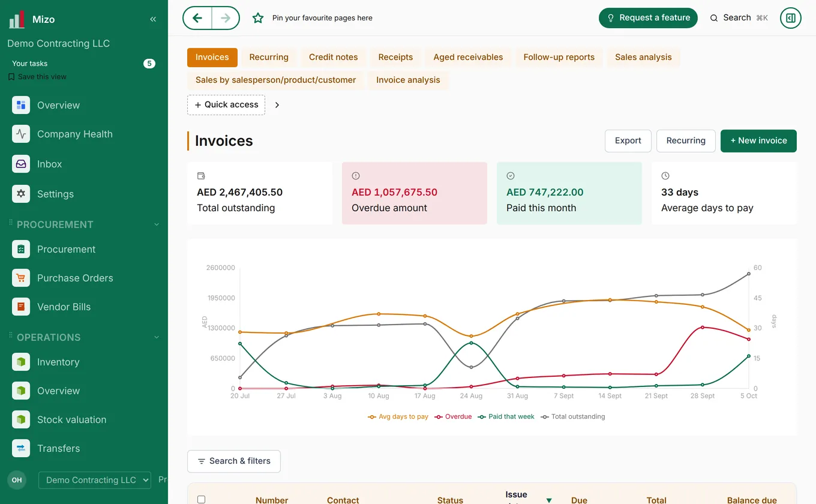The height and width of the screenshot is (504, 816).
Task: Collapse the sidebar with double-chevron icon
Action: click(153, 19)
